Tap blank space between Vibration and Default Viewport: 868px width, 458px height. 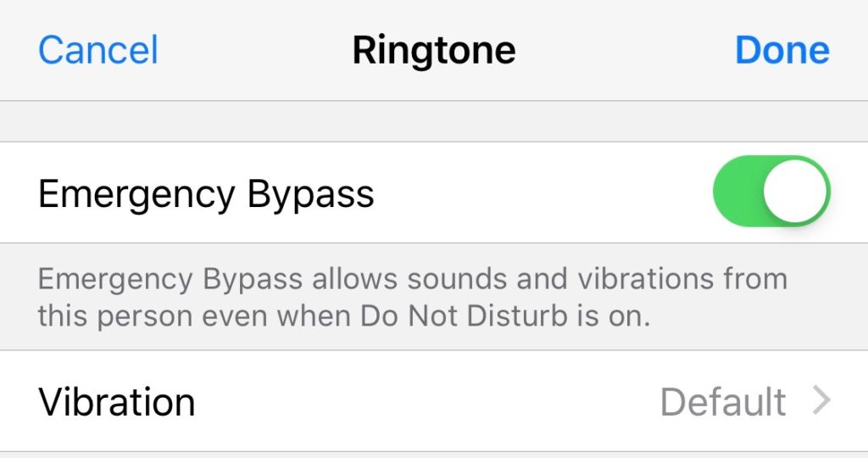pyautogui.click(x=424, y=401)
